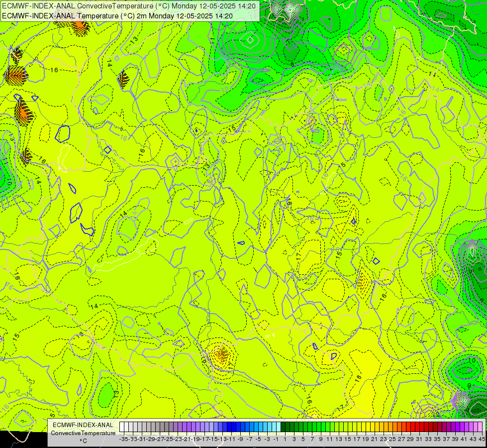This screenshot has width=487, height=448.
Task: Pick the orange legend swatch above 25
Action: tap(390, 427)
